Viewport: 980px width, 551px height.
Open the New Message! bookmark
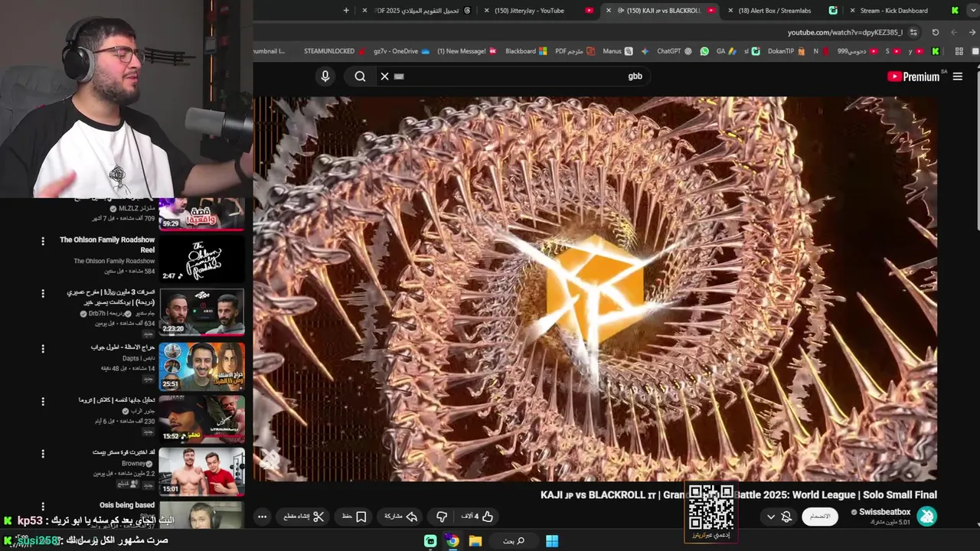(467, 51)
